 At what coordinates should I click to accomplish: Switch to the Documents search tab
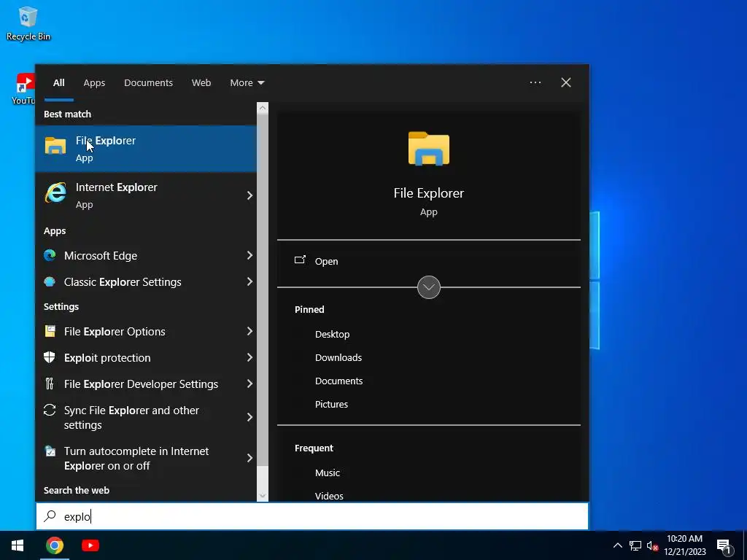[x=148, y=82]
